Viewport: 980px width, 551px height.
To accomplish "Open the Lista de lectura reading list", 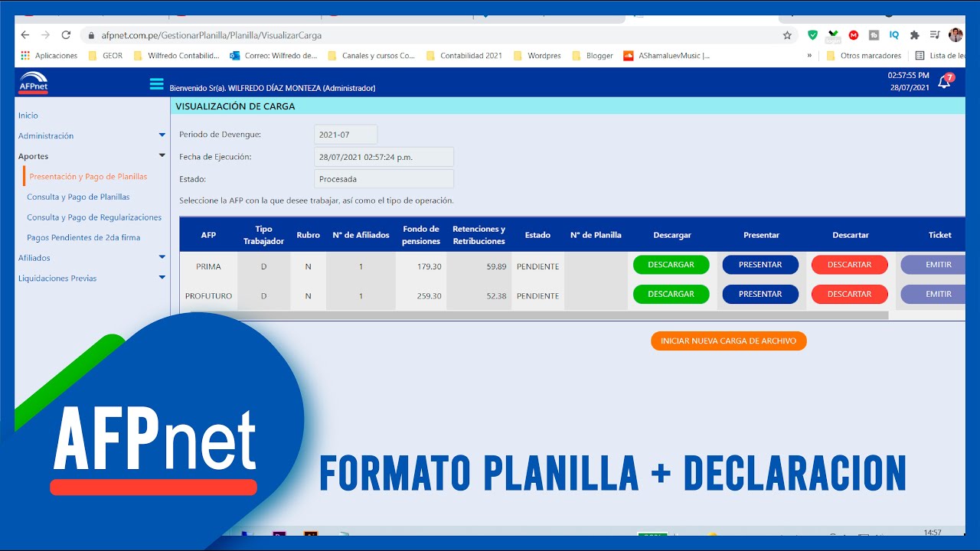I will [x=940, y=56].
